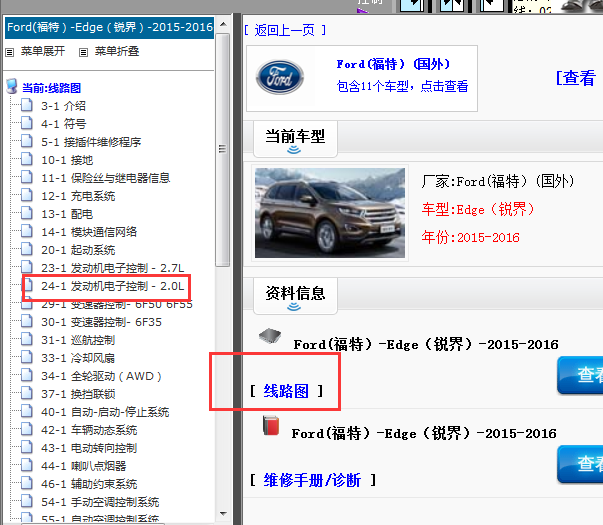603x525 pixels.
Task: Click page icon beside 3-1 介绍
Action: pyautogui.click(x=27, y=105)
